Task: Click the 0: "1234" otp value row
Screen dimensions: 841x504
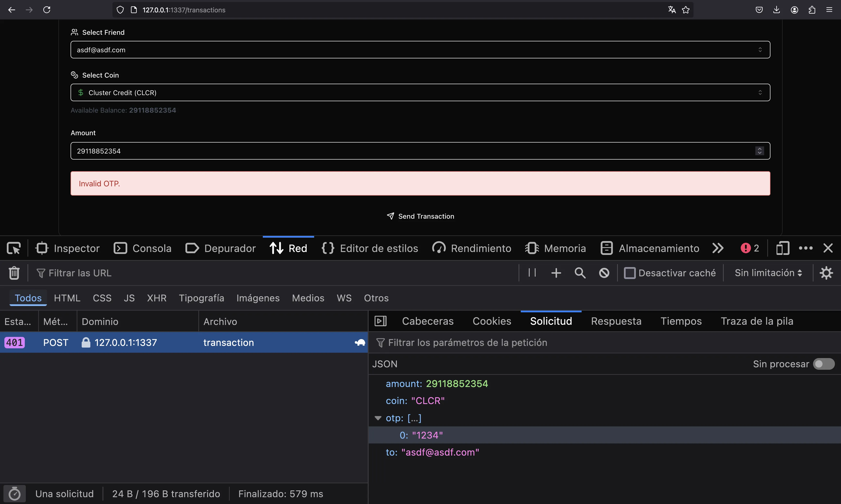Action: coord(605,435)
